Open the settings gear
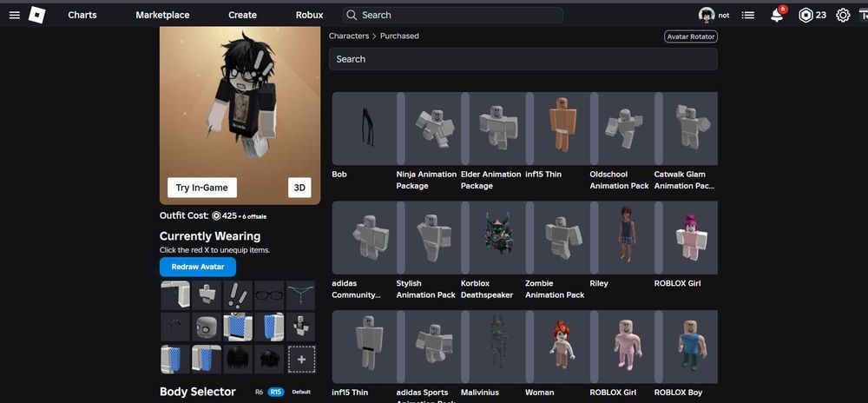The height and width of the screenshot is (403, 868). click(x=843, y=15)
